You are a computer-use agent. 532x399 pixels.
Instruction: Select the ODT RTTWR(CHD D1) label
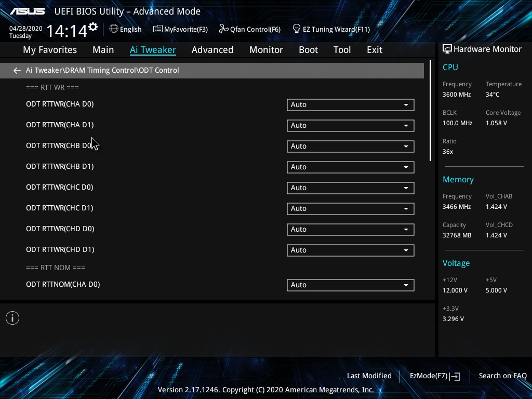[60, 249]
